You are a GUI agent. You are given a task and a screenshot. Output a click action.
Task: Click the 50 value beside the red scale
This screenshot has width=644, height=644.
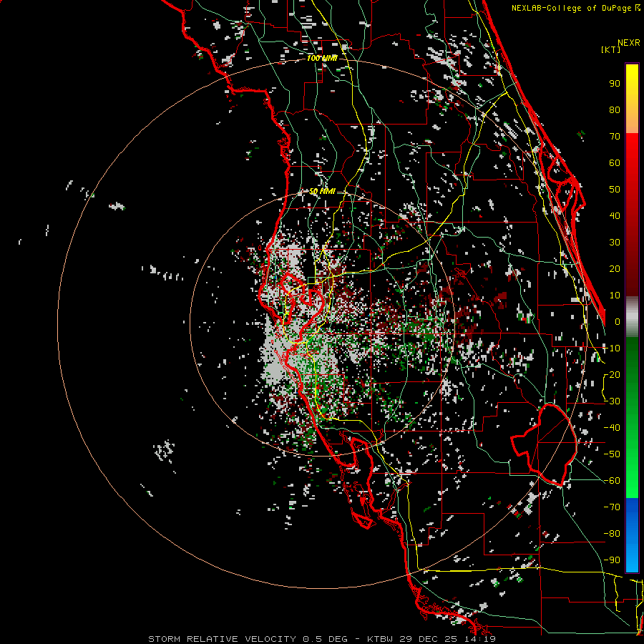coord(615,190)
